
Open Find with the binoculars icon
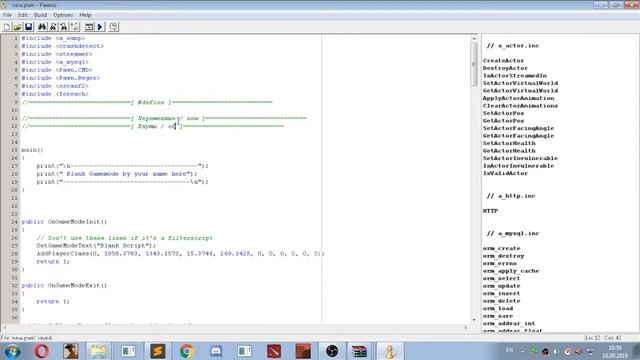click(x=42, y=27)
